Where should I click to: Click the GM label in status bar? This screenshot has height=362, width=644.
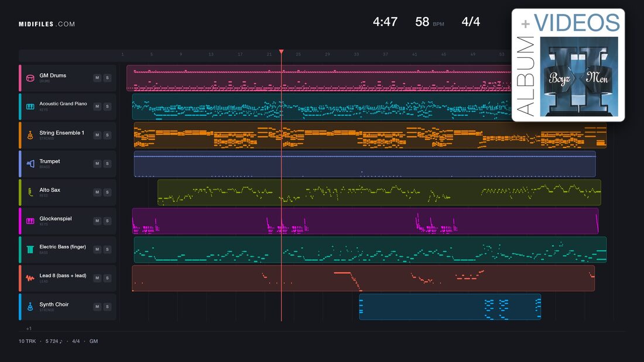[94, 341]
